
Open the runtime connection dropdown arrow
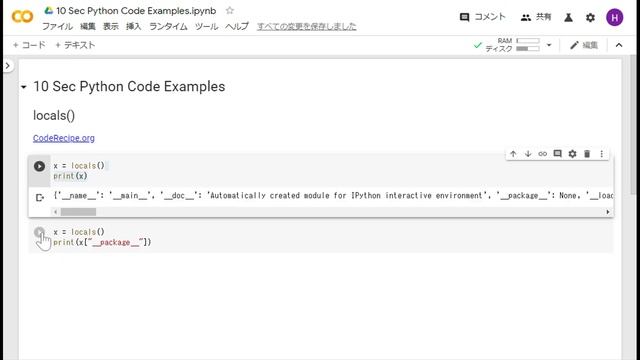[549, 45]
